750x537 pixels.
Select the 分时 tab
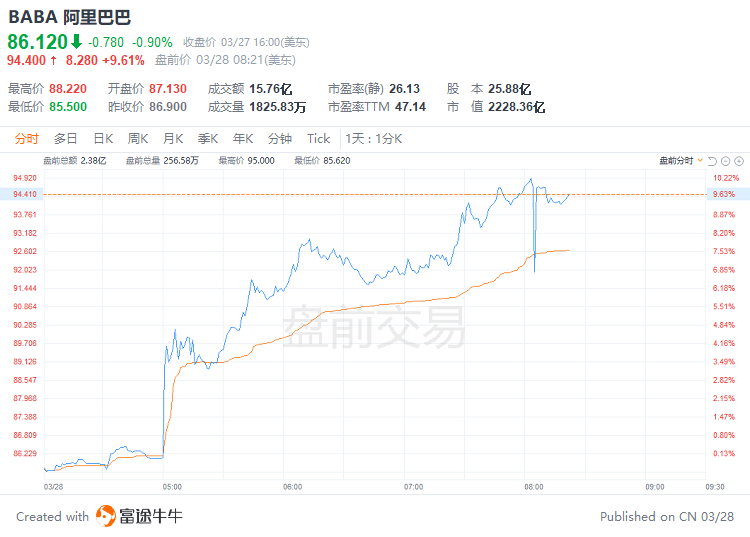26,139
